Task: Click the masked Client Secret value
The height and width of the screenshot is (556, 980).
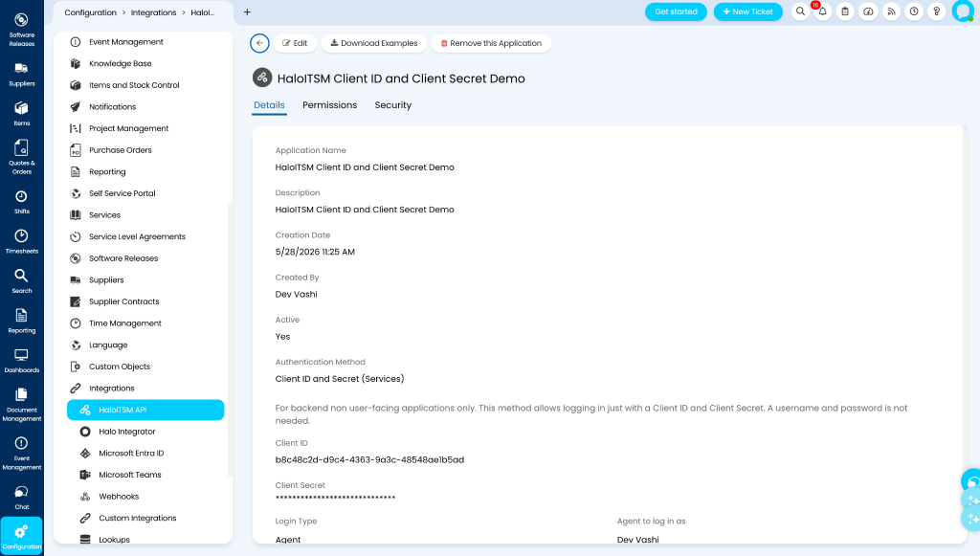Action: coord(335,498)
